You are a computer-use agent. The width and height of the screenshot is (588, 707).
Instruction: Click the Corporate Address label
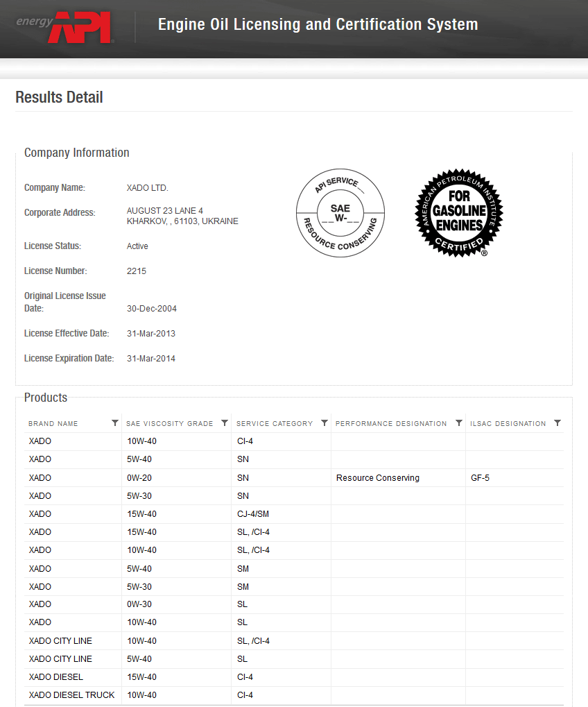60,212
